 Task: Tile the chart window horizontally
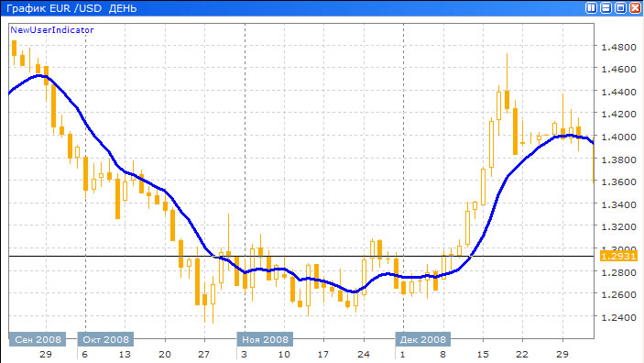tap(606, 8)
